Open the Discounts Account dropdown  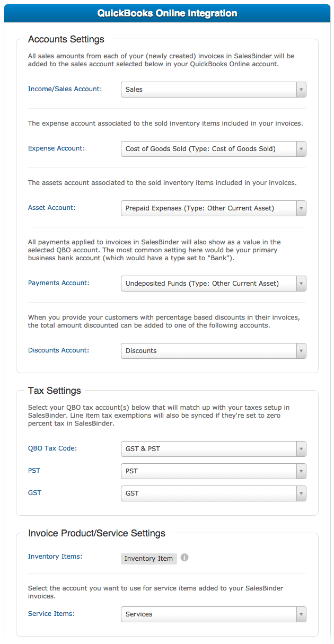point(213,351)
